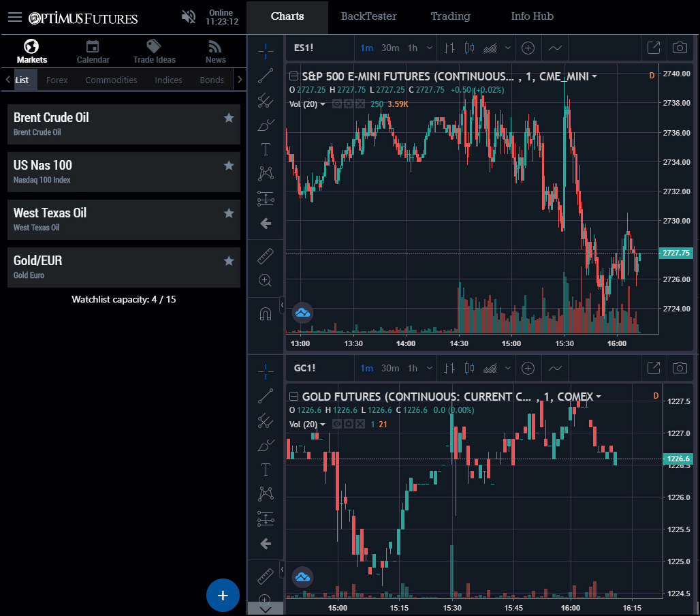Open the Calendar panel
The height and width of the screenshot is (616, 700).
pos(93,51)
